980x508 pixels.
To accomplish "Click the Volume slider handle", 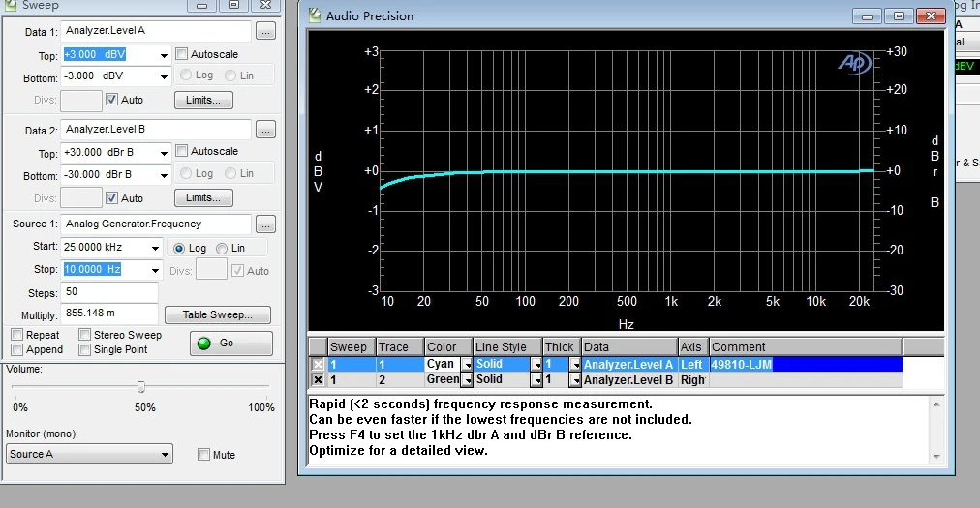I will (141, 387).
